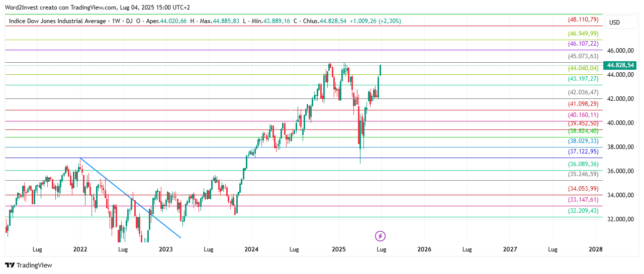
Task: Select the 1W interval label in header
Action: pyautogui.click(x=116, y=21)
